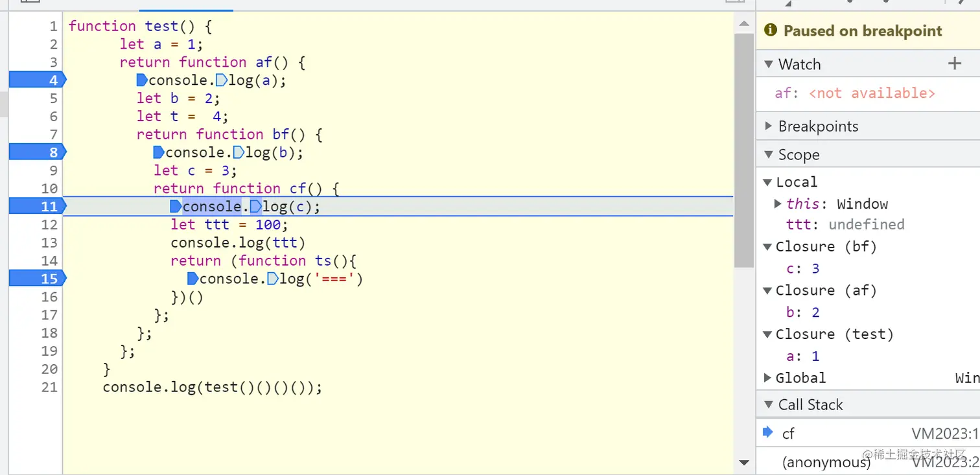Viewport: 980px width, 475px height.
Task: Click the code editor scrollbar down arrow
Action: point(744,463)
